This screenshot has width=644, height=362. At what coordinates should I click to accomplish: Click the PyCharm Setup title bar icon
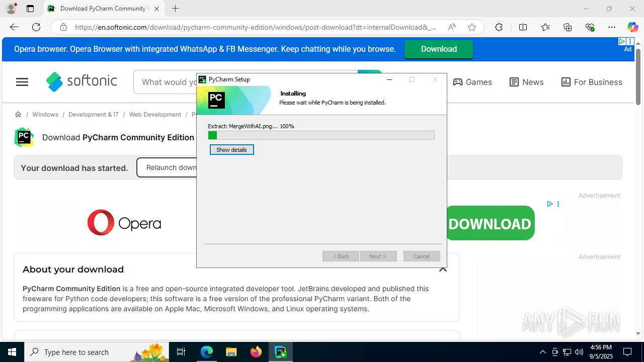tap(202, 79)
